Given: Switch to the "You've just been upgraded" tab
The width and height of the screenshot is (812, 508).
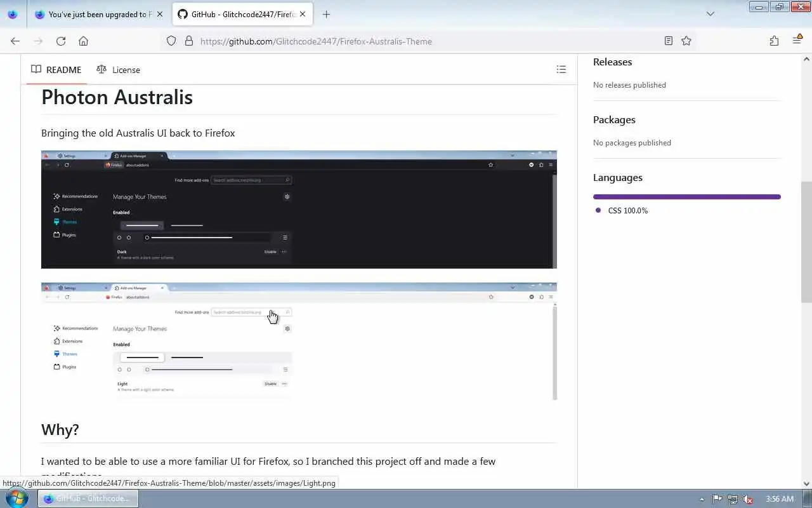Looking at the screenshot, I should pos(99,14).
